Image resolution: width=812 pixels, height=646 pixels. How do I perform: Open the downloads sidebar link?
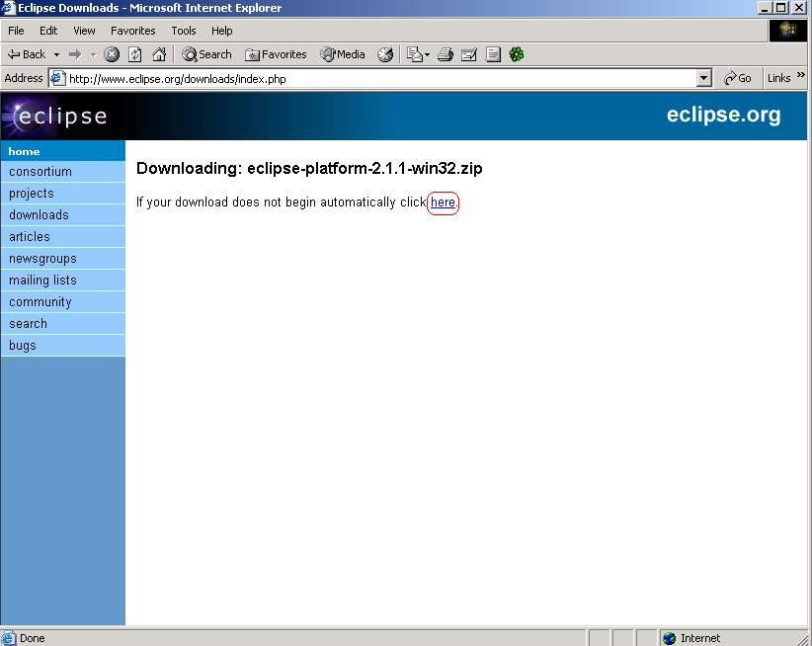tap(62, 214)
